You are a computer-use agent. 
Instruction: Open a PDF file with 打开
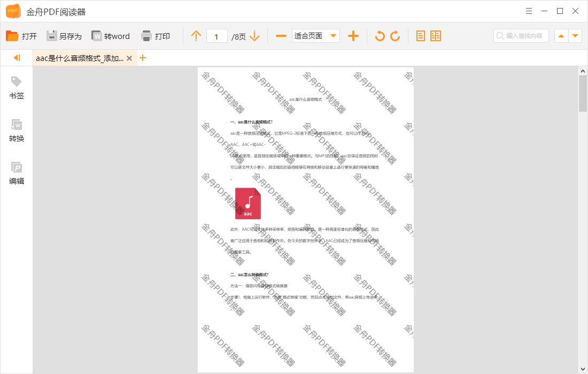pos(21,36)
